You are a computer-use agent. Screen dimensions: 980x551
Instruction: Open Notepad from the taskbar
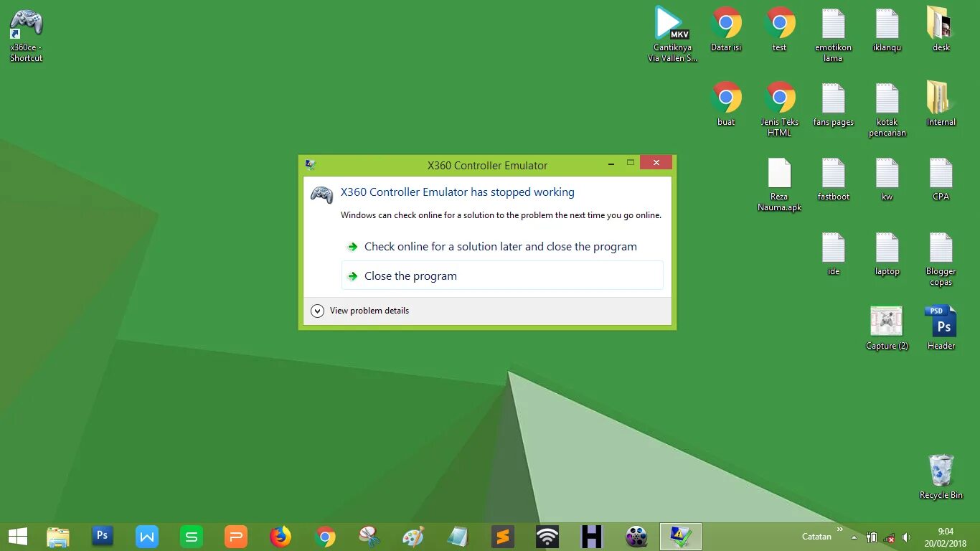pyautogui.click(x=458, y=537)
